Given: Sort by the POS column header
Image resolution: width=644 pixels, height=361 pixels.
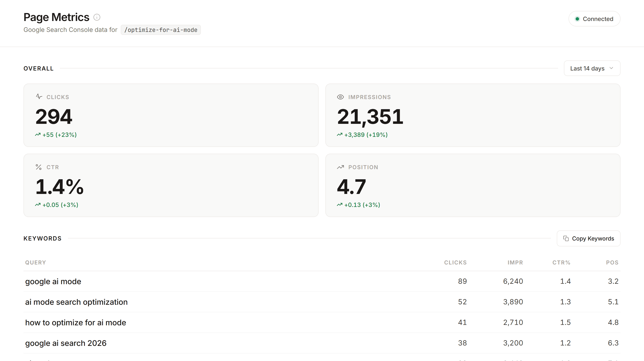Looking at the screenshot, I should pos(612,262).
